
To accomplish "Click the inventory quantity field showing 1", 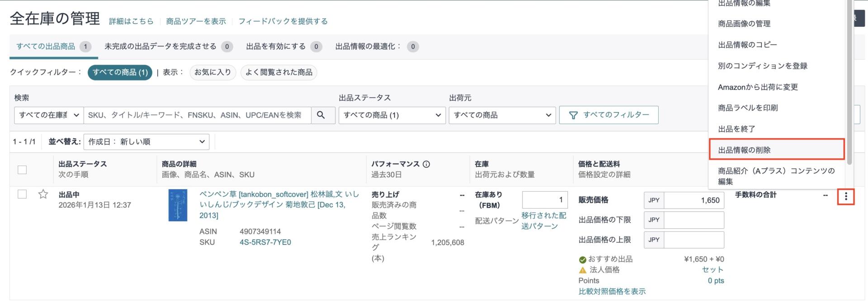I will pos(545,200).
